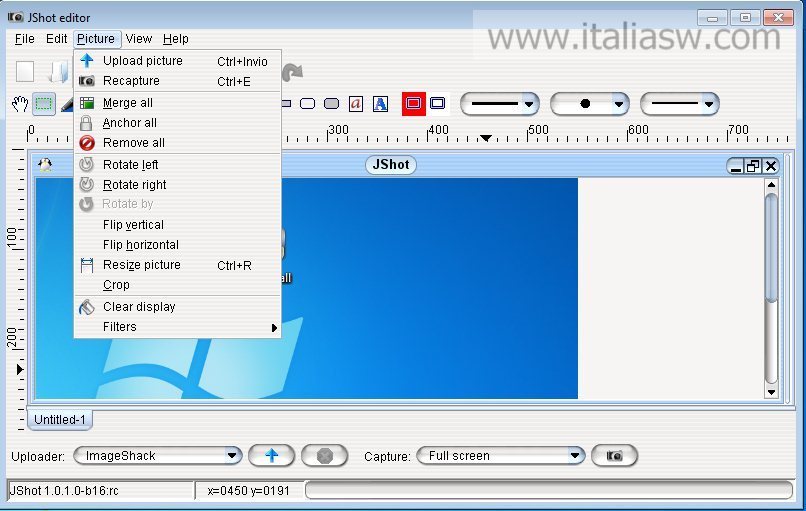This screenshot has width=806, height=511.
Task: Choose Recapture from the Picture menu
Action: pos(178,81)
